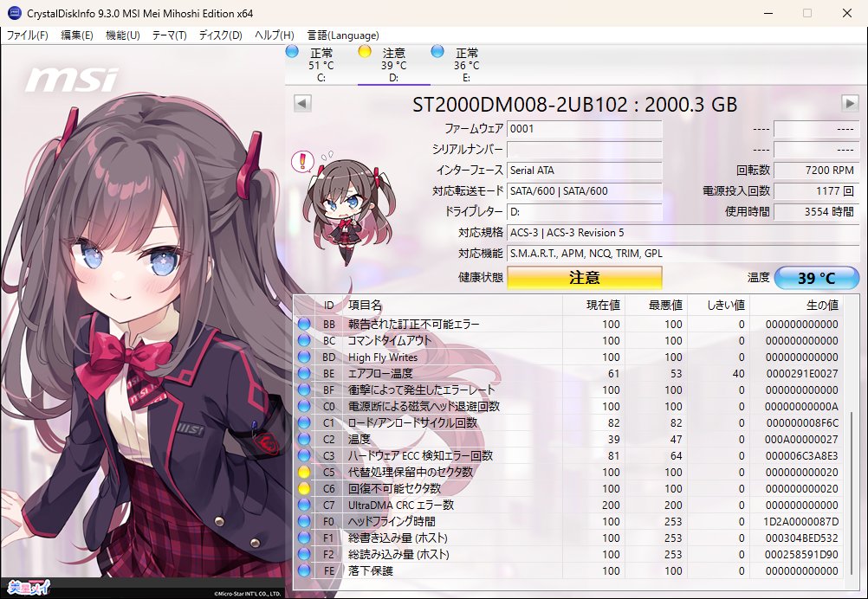Click the transfer mode field SATA/600 | SATA/600
Image resolution: width=868 pixels, height=599 pixels.
click(x=585, y=190)
